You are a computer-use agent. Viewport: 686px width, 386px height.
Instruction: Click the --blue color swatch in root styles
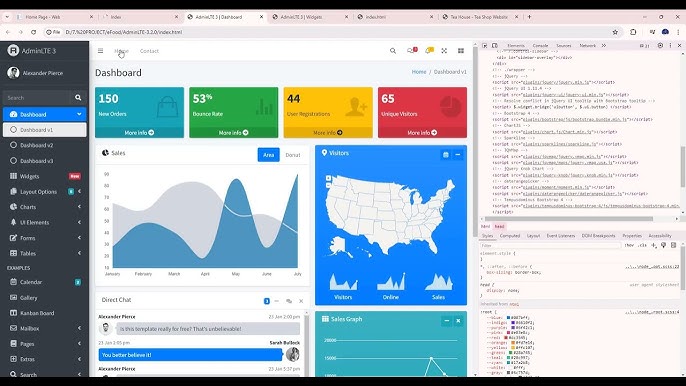508,318
